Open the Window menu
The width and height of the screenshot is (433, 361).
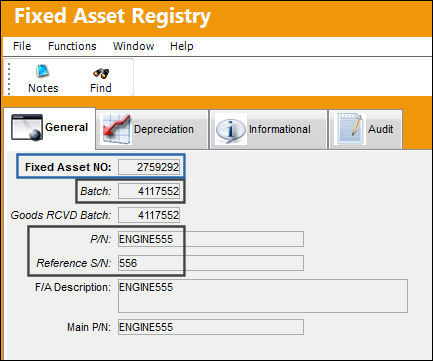(133, 46)
